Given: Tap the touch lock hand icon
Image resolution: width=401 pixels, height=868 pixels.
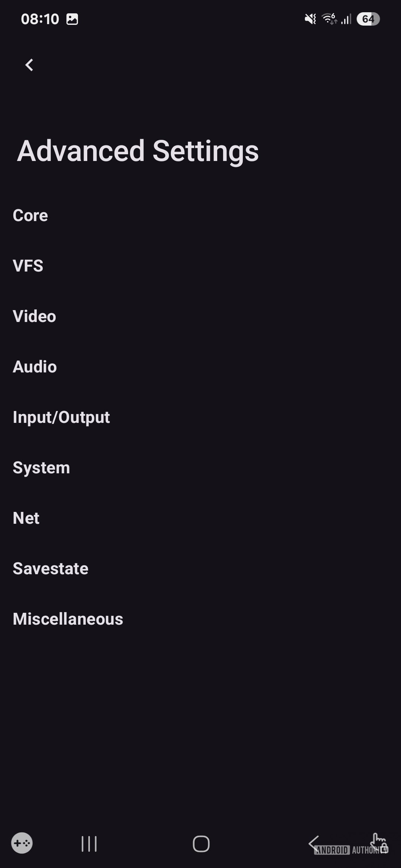Looking at the screenshot, I should [x=379, y=842].
